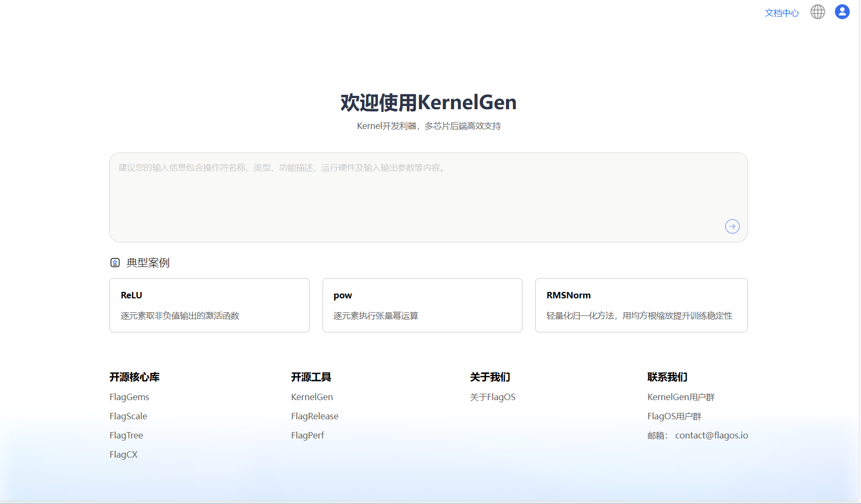The width and height of the screenshot is (861, 504).
Task: Select the ReLU example card
Action: (210, 305)
